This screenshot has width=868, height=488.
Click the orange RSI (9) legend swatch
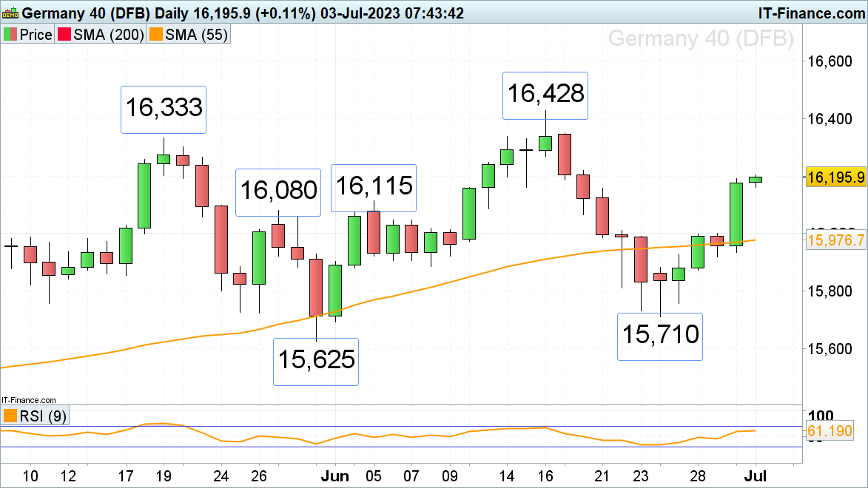click(10, 416)
